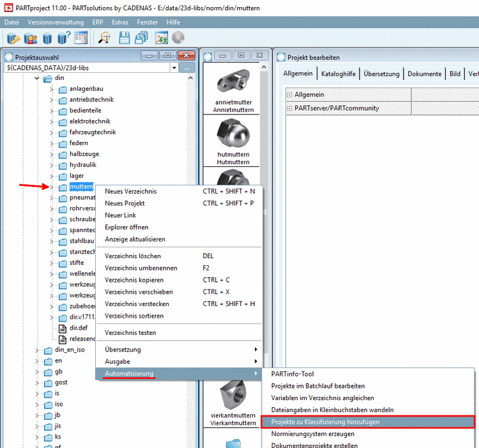Screen dimensions: 479x448
Task: Click Automatisierung in the context menu
Action: point(179,373)
